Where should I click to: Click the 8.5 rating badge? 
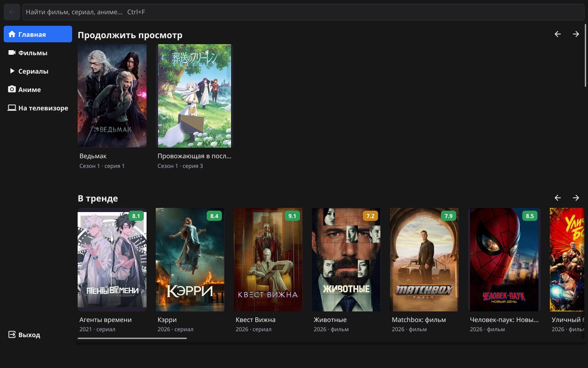[530, 216]
